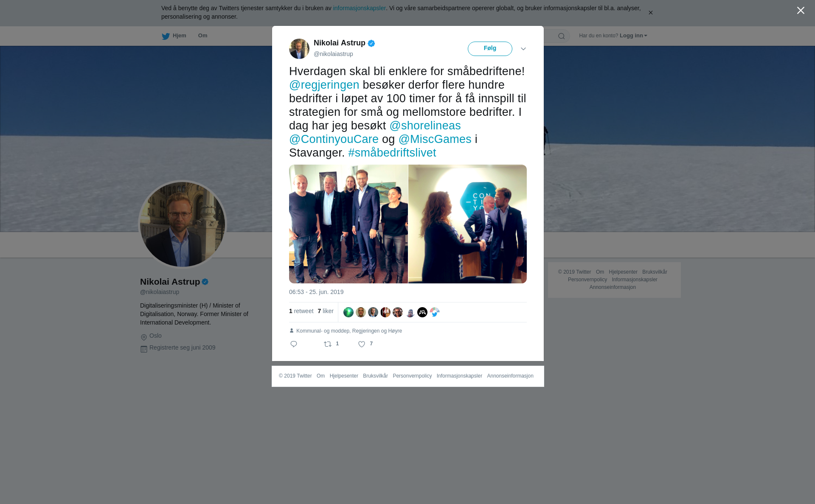Open the Om menu item

click(x=203, y=36)
